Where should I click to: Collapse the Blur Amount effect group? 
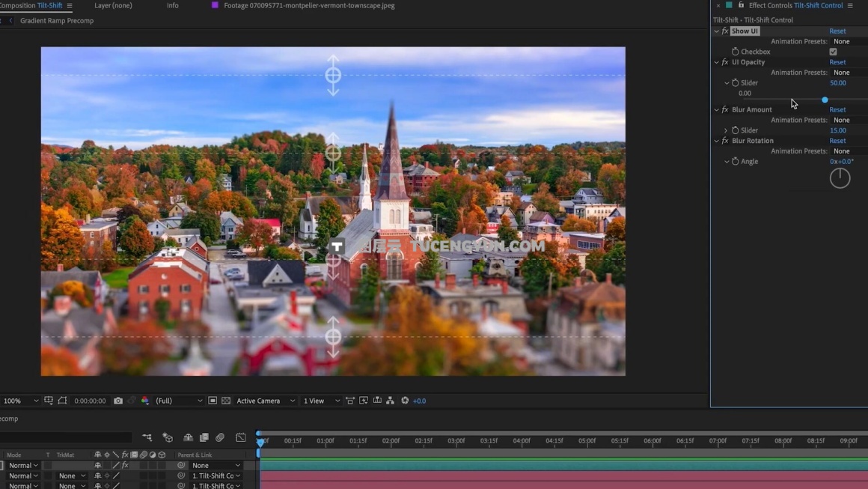[x=716, y=109]
